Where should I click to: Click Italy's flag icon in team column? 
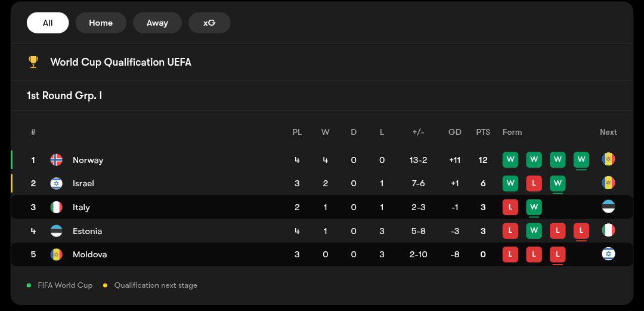56,207
